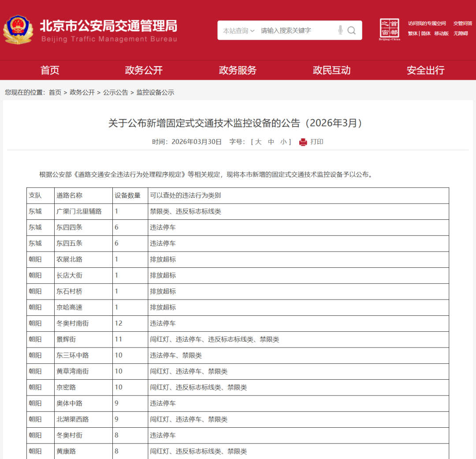Click 访问我的专属空间 link
Viewport: 476px width, 459px height.
[x=427, y=23]
